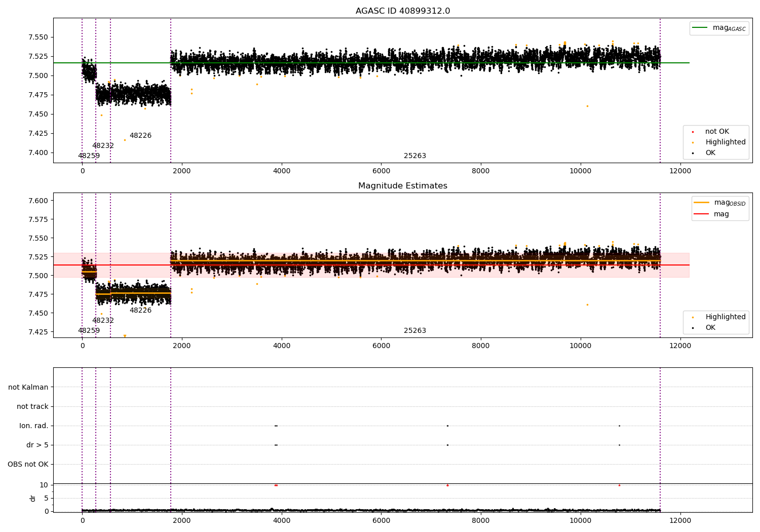Click x-tick 6000 under Magnitude Estimates plot
This screenshot has height=532, width=760.
tap(381, 346)
